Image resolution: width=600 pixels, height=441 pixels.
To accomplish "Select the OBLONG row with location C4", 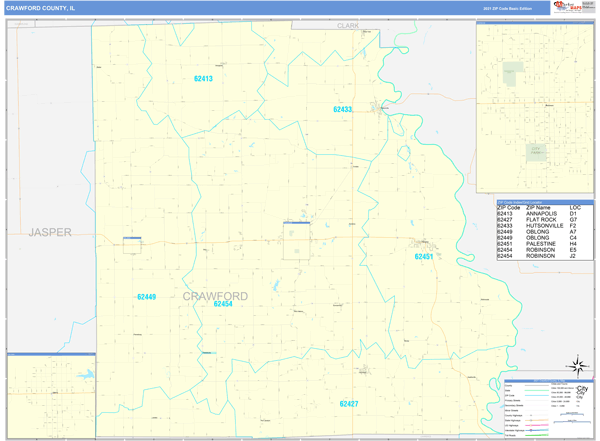I will click(x=545, y=238).
